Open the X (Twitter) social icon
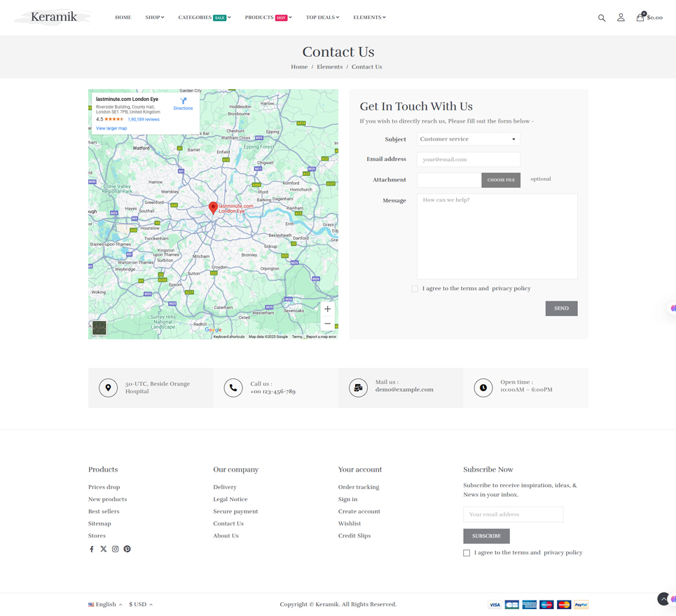The width and height of the screenshot is (676, 616). pos(104,549)
